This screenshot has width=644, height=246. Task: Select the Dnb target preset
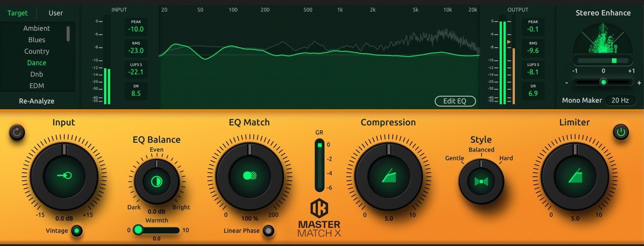(x=37, y=74)
